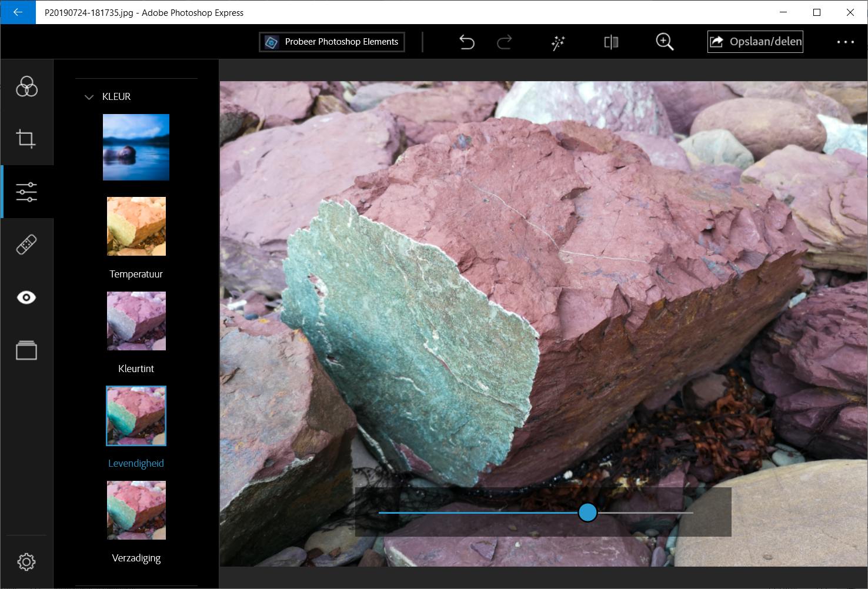Select the Verzadiging thumbnail

tap(136, 510)
